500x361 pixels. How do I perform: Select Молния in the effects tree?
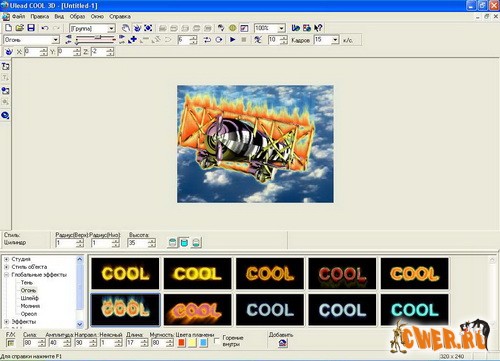[x=30, y=306]
